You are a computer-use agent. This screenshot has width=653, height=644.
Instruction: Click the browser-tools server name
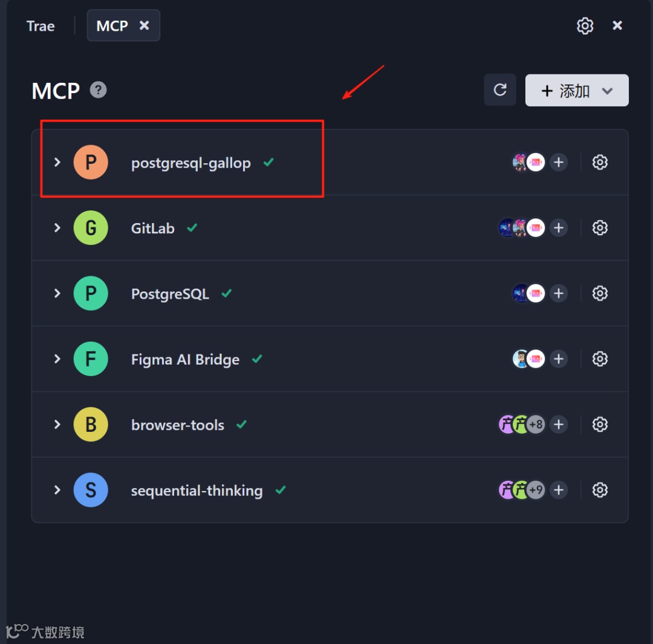tap(178, 425)
